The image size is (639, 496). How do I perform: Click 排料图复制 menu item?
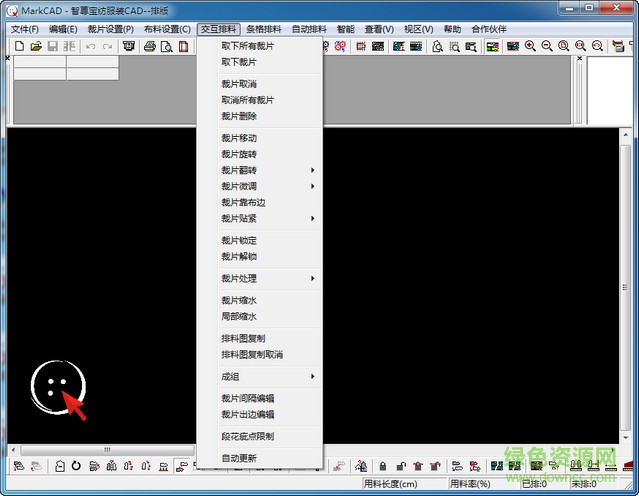[243, 338]
